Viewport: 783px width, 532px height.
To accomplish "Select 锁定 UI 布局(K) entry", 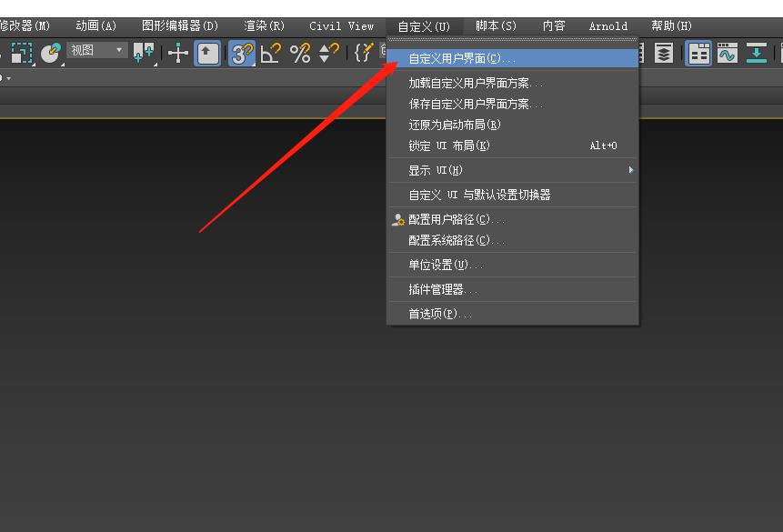I will [513, 146].
